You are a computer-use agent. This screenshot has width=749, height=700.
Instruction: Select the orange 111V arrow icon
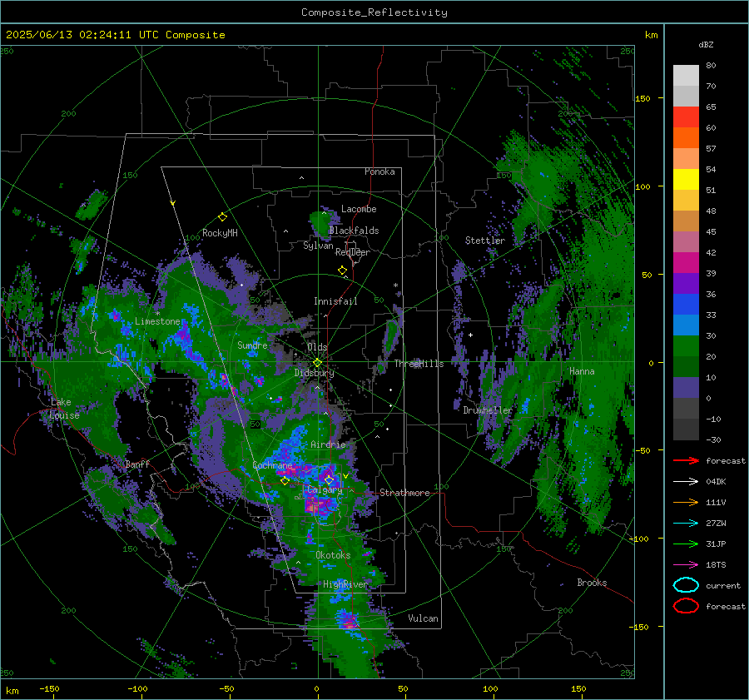pyautogui.click(x=686, y=502)
